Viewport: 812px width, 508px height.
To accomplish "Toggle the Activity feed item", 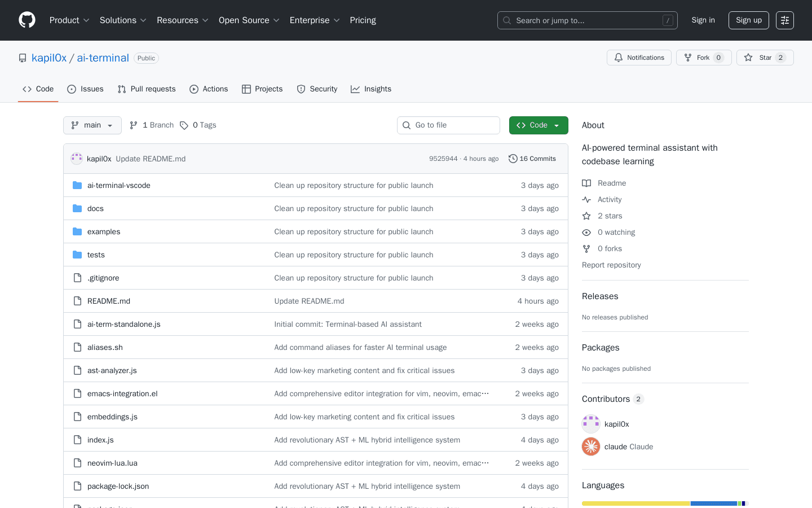I will (x=602, y=199).
